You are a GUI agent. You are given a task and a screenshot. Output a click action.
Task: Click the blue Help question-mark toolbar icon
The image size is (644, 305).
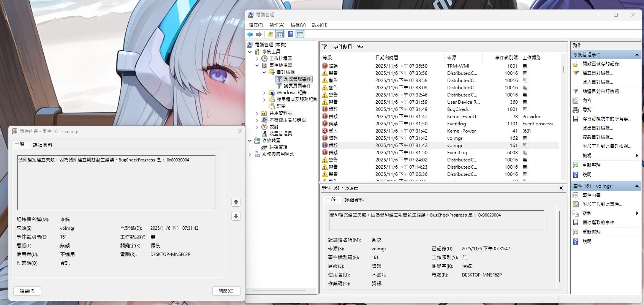pos(291,35)
